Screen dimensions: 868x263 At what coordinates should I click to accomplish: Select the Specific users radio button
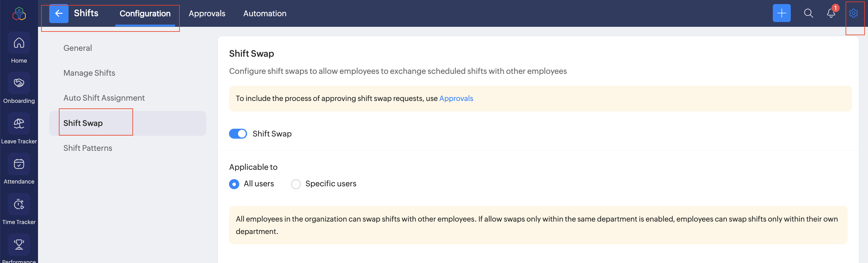coord(296,184)
